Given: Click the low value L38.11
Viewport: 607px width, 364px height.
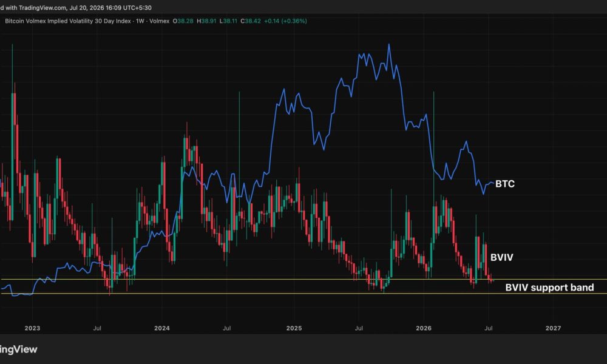Looking at the screenshot, I should (228, 21).
